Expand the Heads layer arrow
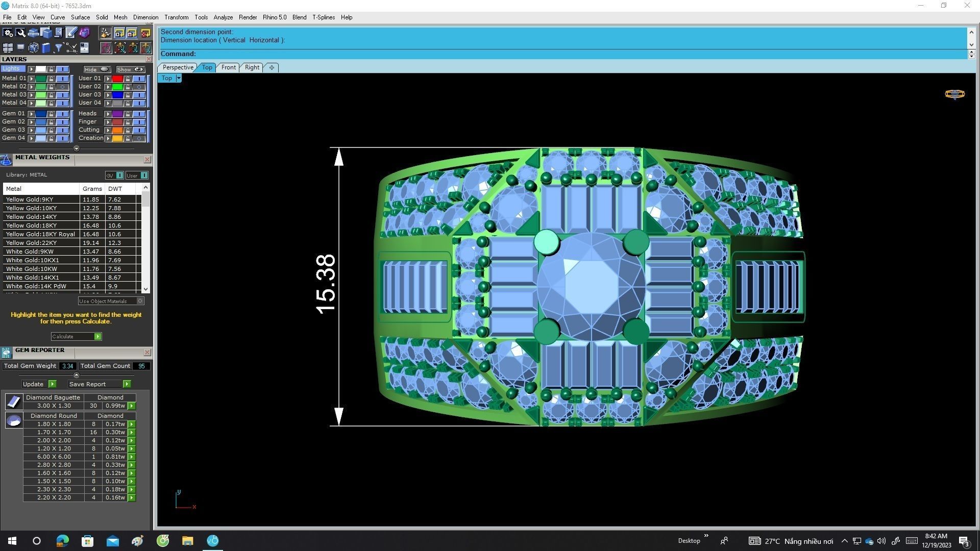980x551 pixels. point(108,114)
